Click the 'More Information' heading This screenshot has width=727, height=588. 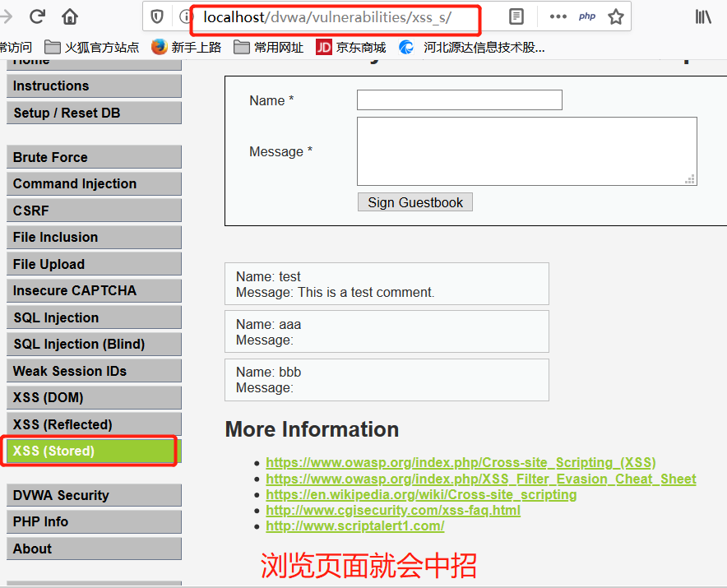click(312, 429)
